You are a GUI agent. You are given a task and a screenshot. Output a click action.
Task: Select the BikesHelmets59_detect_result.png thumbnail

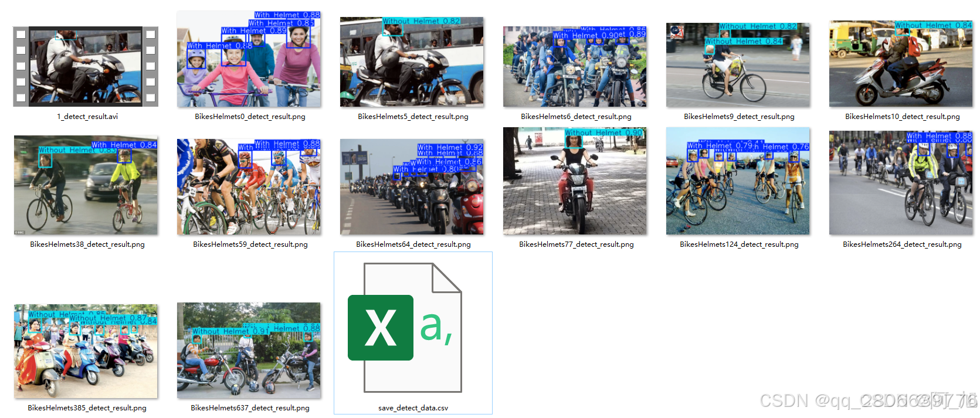(x=249, y=186)
